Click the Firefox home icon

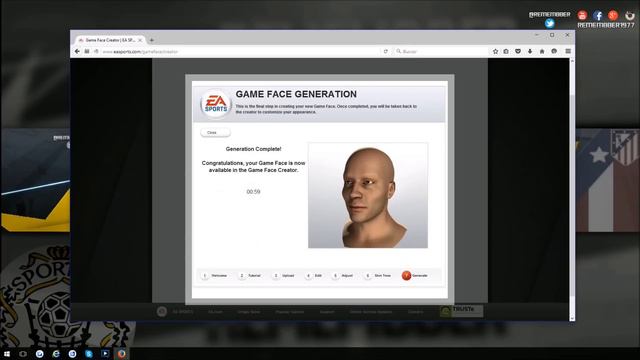(x=542, y=51)
